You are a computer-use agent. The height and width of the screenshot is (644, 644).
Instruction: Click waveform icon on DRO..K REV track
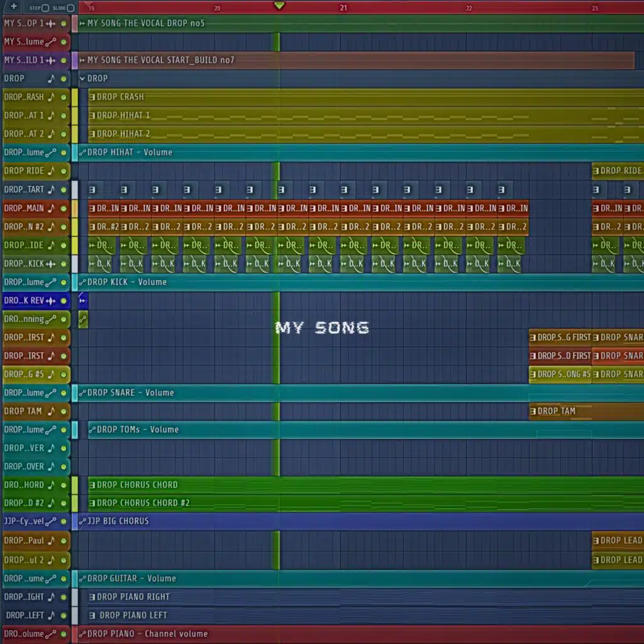tap(52, 301)
